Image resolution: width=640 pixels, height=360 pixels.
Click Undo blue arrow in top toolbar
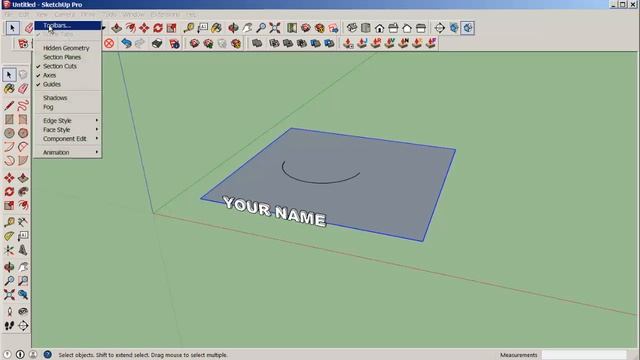(126, 43)
